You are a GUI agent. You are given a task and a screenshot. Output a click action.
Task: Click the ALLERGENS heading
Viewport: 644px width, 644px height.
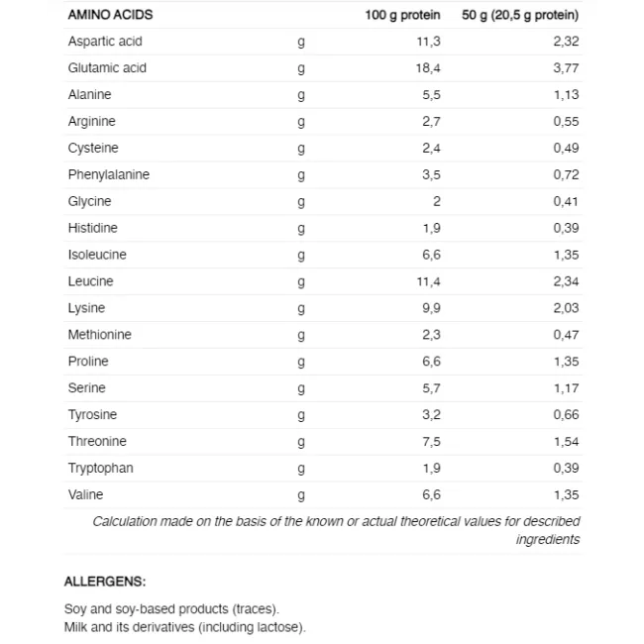pos(105,582)
